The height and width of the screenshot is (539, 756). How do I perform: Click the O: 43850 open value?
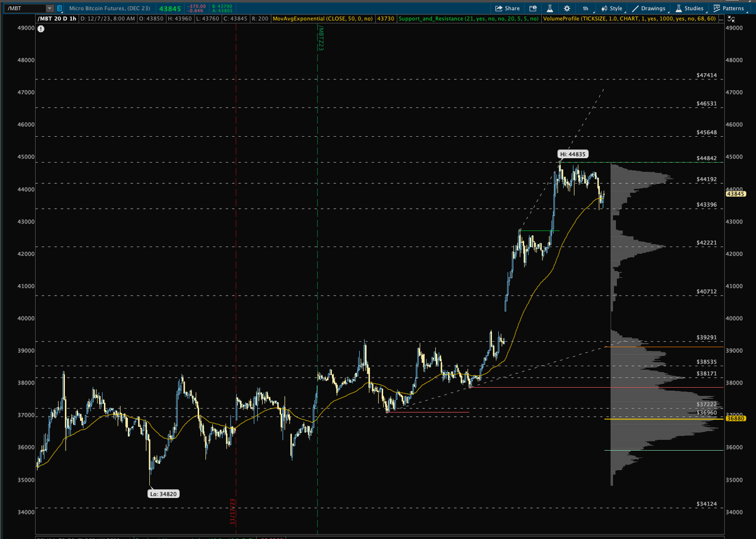point(150,19)
